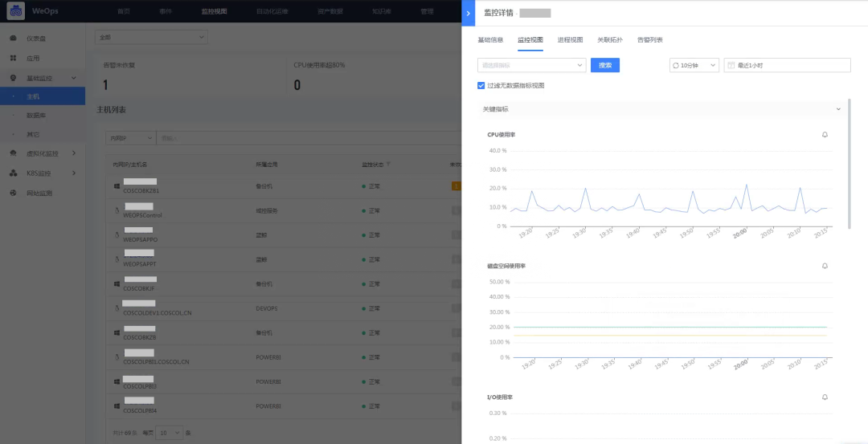Click the bell icon on the CPU使用率 chart
Screen dimensions: 868x444
825,134
